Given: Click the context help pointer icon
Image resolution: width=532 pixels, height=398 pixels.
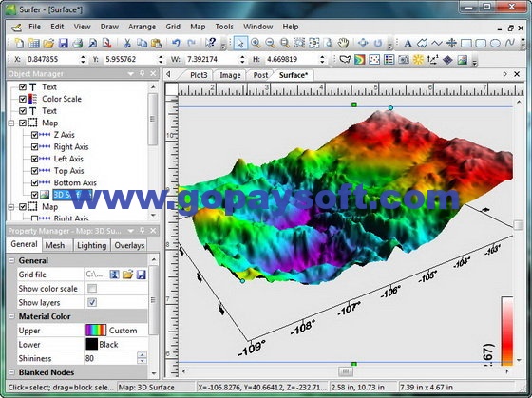Looking at the screenshot, I should tap(210, 43).
